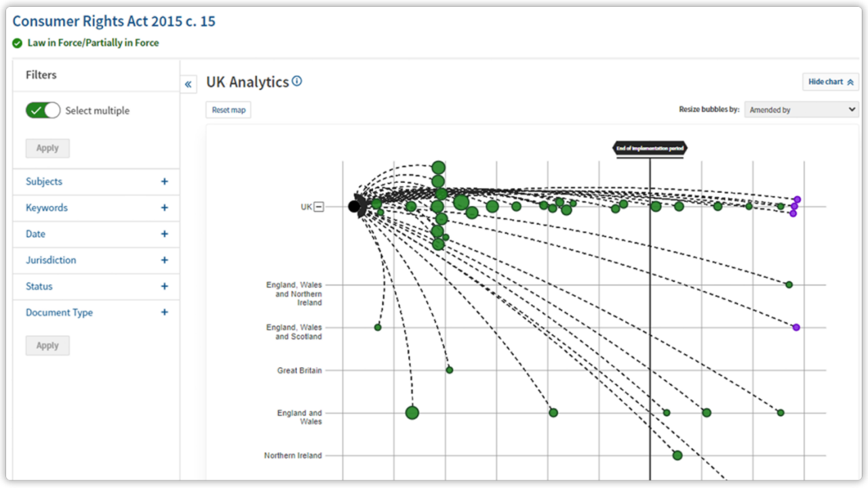The width and height of the screenshot is (868, 488).
Task: Click the green Law in Force check icon
Action: point(17,43)
